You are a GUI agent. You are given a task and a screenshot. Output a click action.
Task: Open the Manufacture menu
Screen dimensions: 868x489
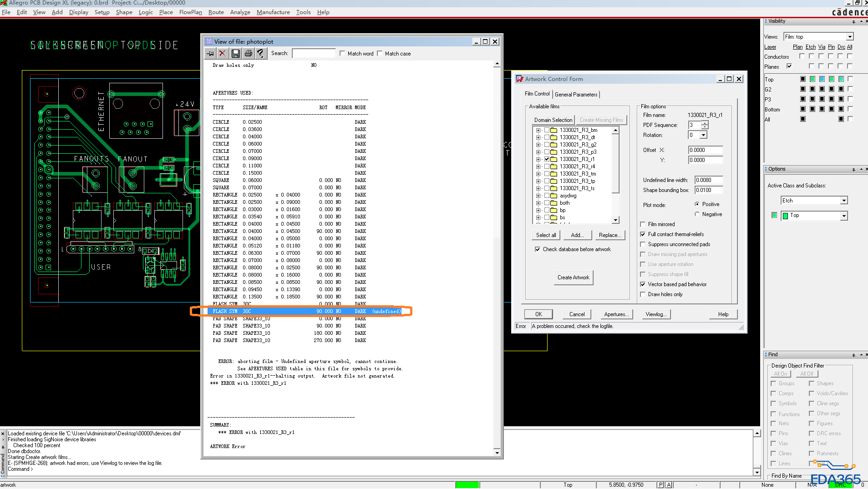(x=273, y=12)
